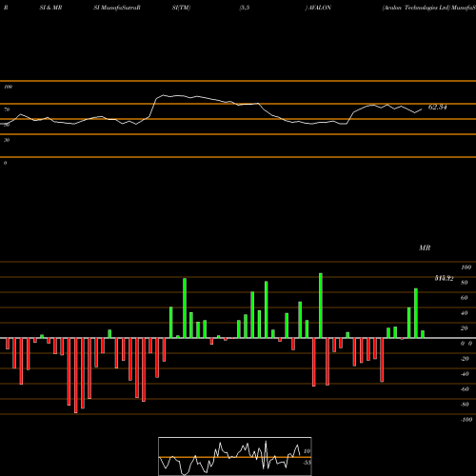476x476 pixels.
Task: Click the MR axis label 100
Action: tap(466, 268)
